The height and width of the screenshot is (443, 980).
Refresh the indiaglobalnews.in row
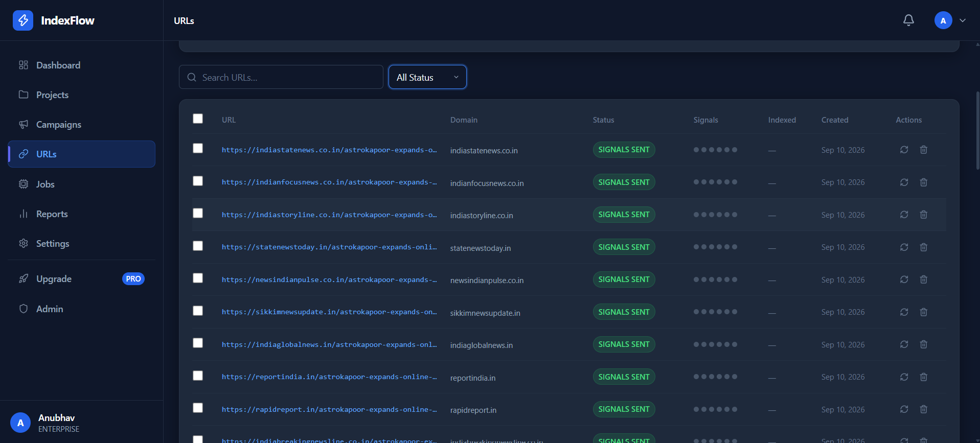[x=904, y=344]
